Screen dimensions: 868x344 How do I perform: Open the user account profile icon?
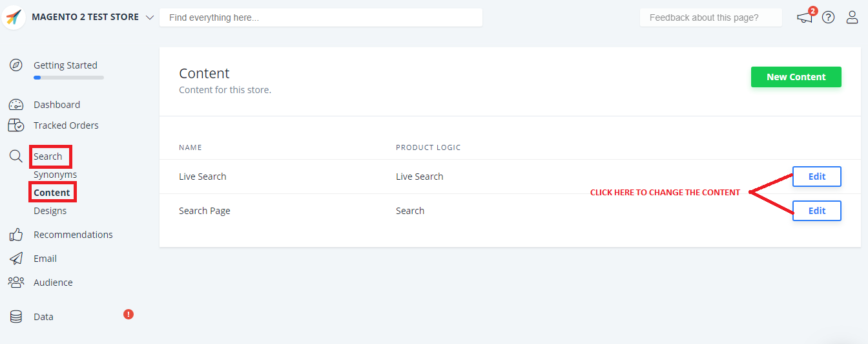click(852, 17)
